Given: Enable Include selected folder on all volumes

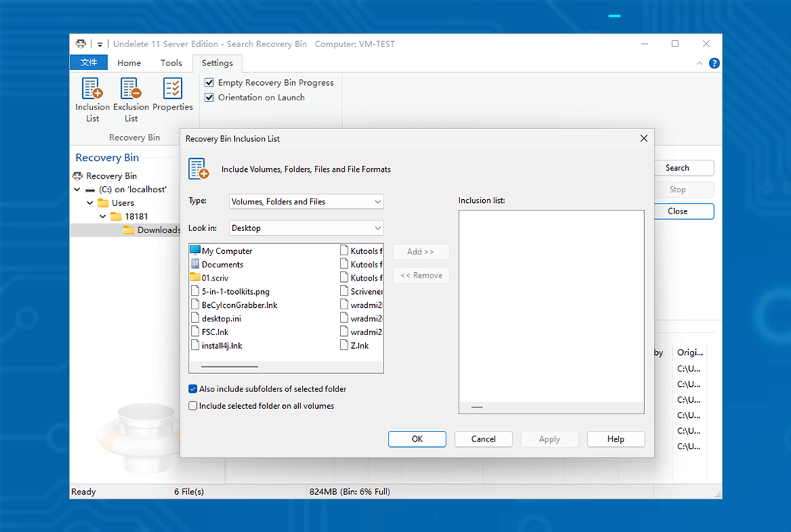Looking at the screenshot, I should coord(193,406).
